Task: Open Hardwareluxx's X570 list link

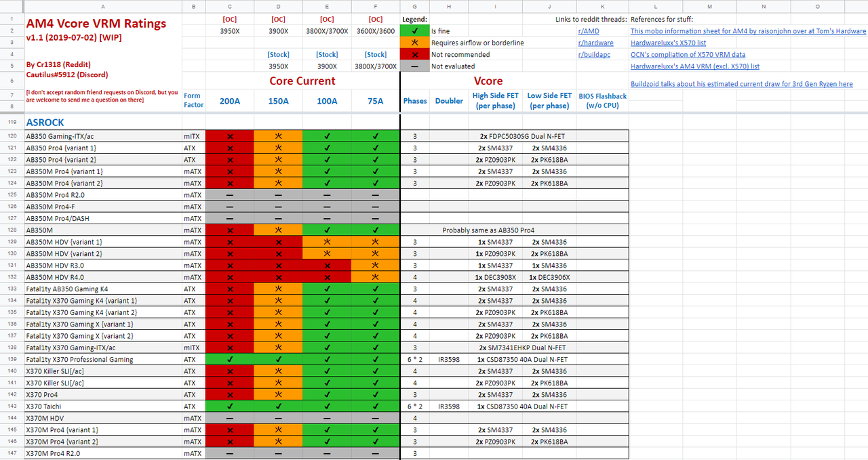Action: [x=668, y=43]
